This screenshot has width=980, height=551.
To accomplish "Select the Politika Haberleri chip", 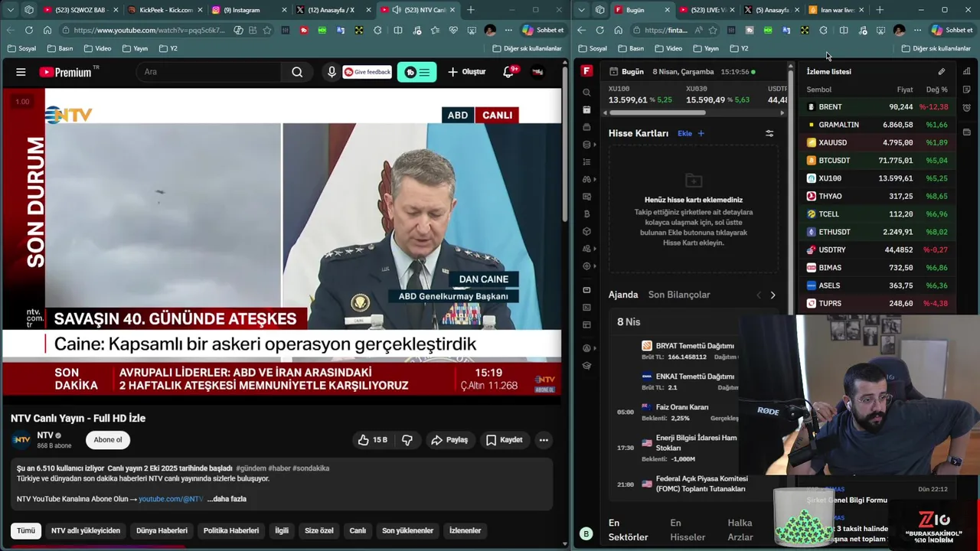I will (230, 530).
